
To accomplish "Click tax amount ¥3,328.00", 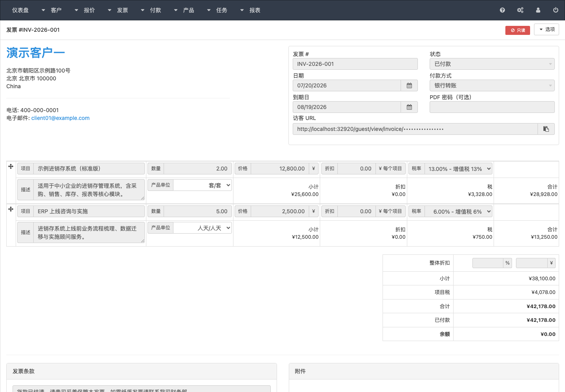I will pos(480,194).
